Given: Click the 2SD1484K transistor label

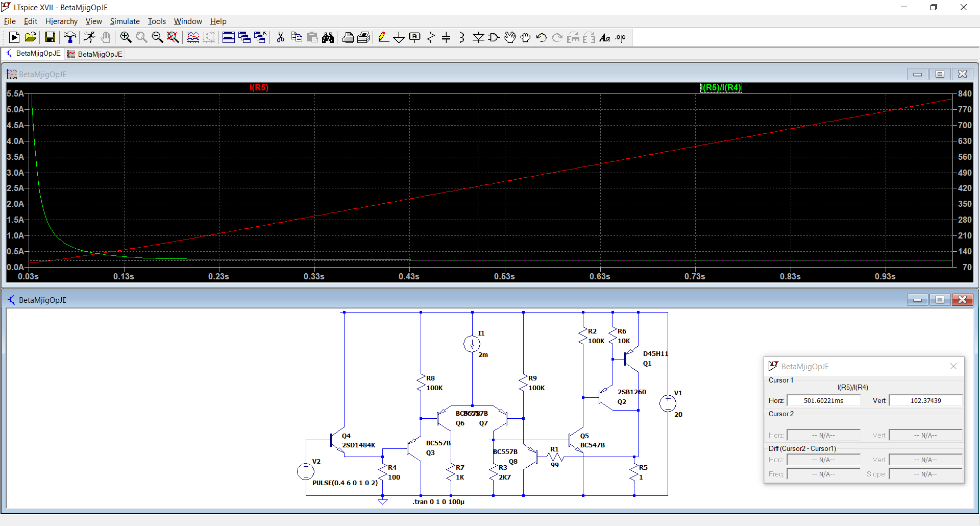Looking at the screenshot, I should [358, 445].
